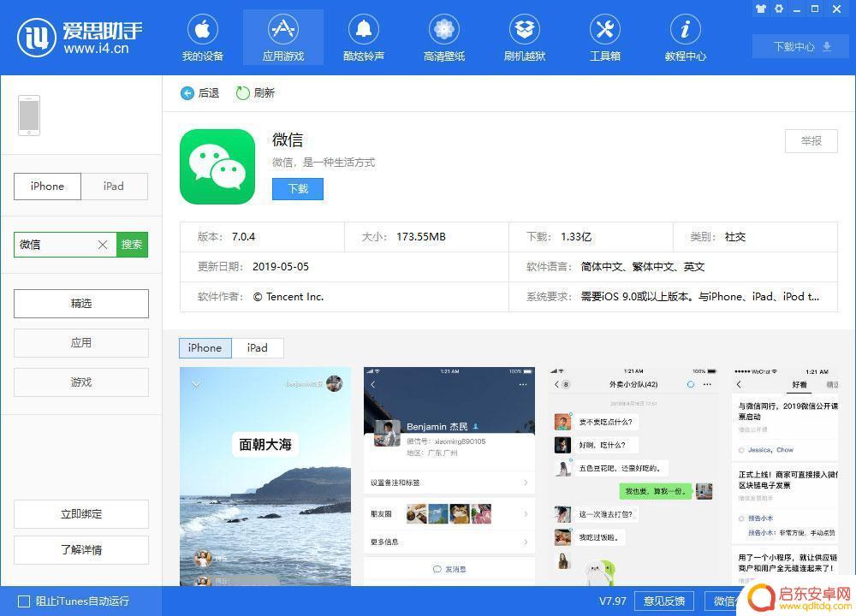Click the 后退 back arrow icon

pos(187,93)
